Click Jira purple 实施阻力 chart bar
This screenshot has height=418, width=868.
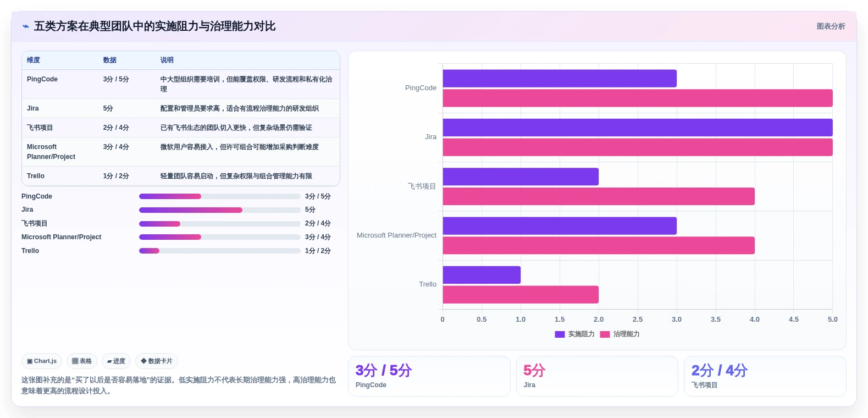638,128
